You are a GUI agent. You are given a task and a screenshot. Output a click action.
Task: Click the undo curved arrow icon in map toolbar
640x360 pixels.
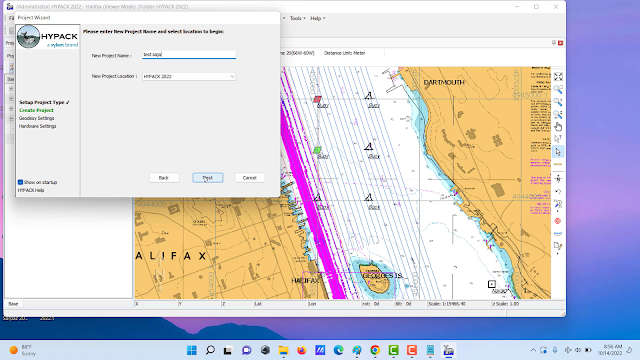(x=558, y=191)
